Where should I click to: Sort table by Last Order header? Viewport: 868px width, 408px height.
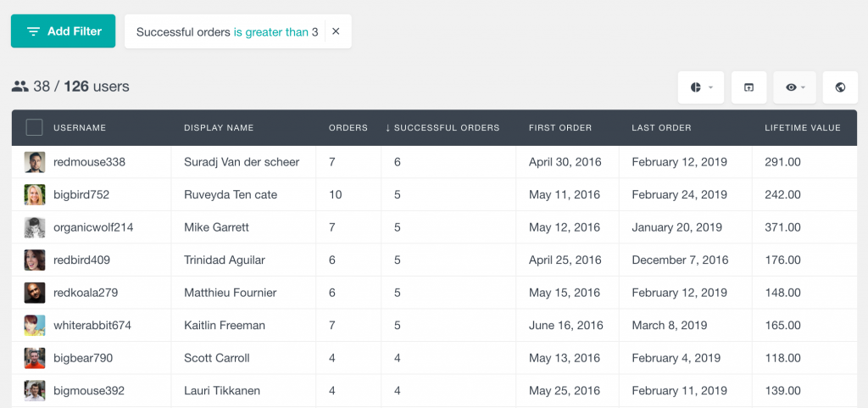(661, 128)
